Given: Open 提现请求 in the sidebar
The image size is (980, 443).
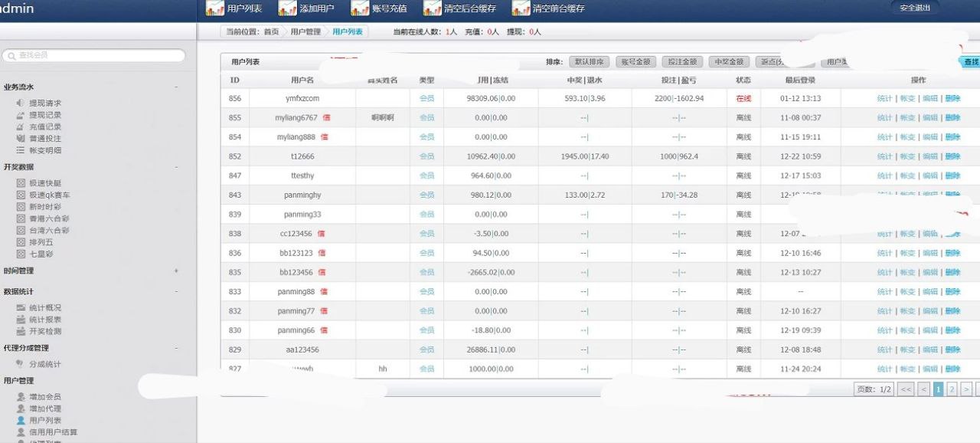Looking at the screenshot, I should (45, 103).
